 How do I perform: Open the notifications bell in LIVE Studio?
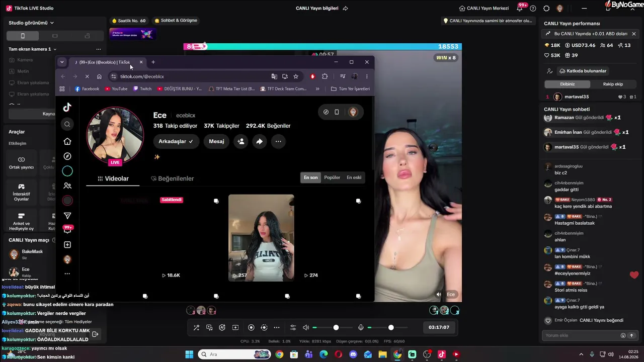tap(520, 9)
